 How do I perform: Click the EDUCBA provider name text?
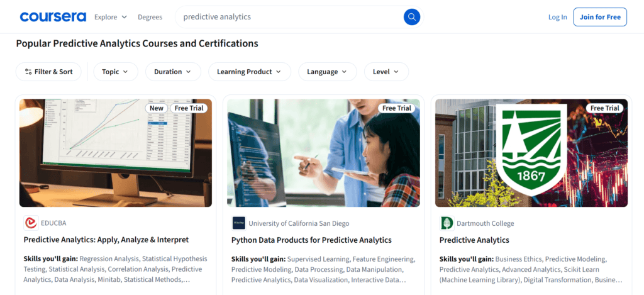tap(53, 223)
